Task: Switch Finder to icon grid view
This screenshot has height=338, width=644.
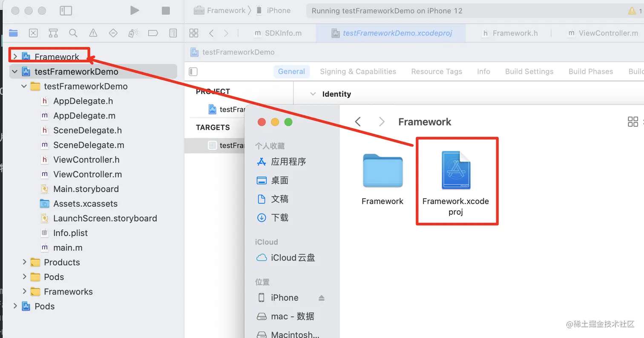Action: click(633, 122)
